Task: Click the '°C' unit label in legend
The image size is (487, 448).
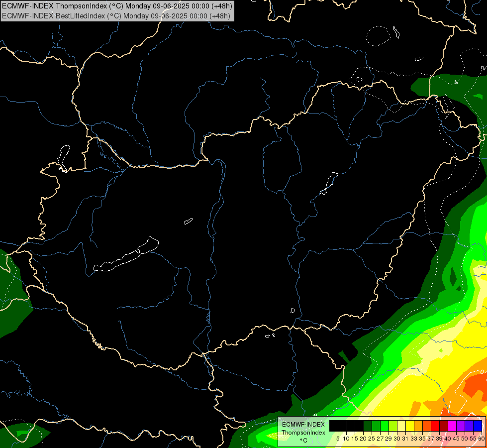Action: tap(304, 441)
